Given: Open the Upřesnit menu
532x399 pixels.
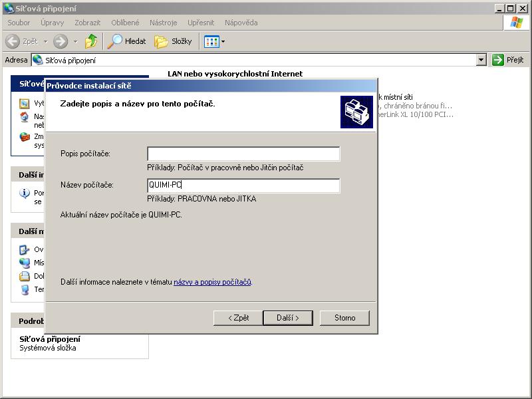Looking at the screenshot, I should click(200, 23).
